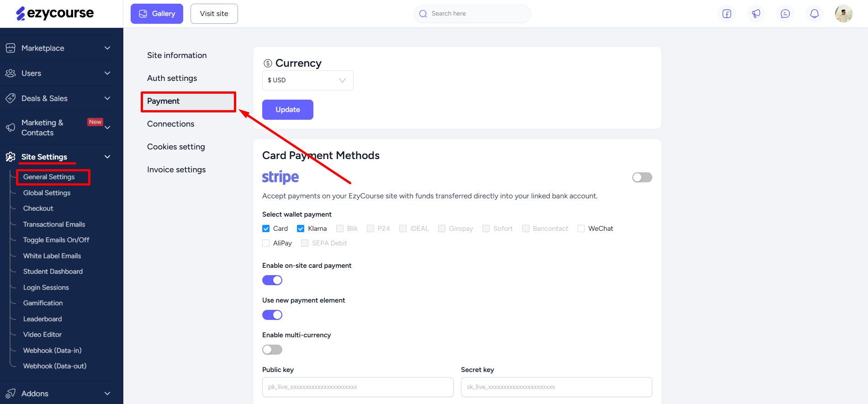The image size is (868, 404).
Task: Click the Marketplace sidebar icon
Action: pyautogui.click(x=11, y=48)
